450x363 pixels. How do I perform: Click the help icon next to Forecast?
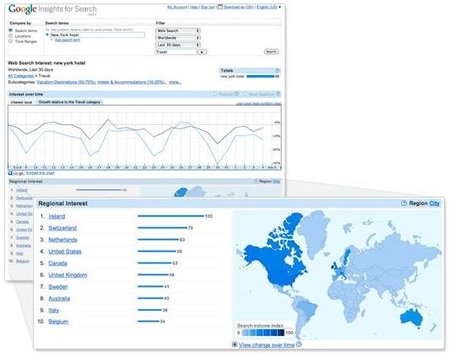pyautogui.click(x=236, y=94)
